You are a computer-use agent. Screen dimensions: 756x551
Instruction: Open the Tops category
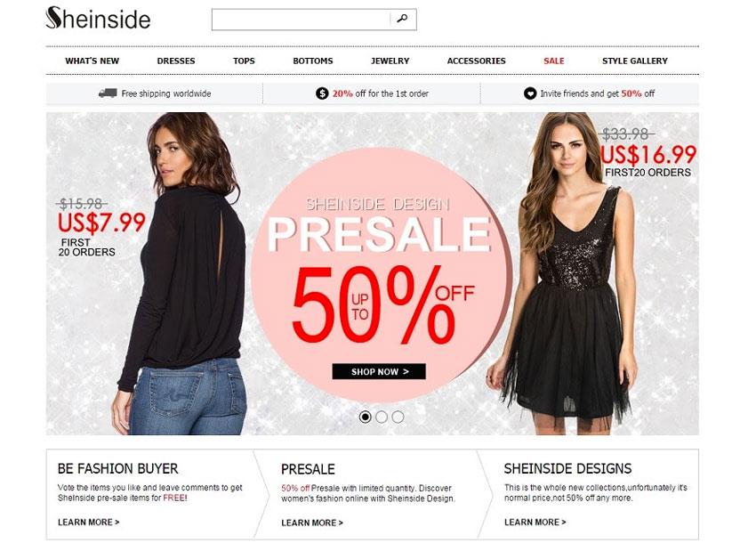point(244,61)
